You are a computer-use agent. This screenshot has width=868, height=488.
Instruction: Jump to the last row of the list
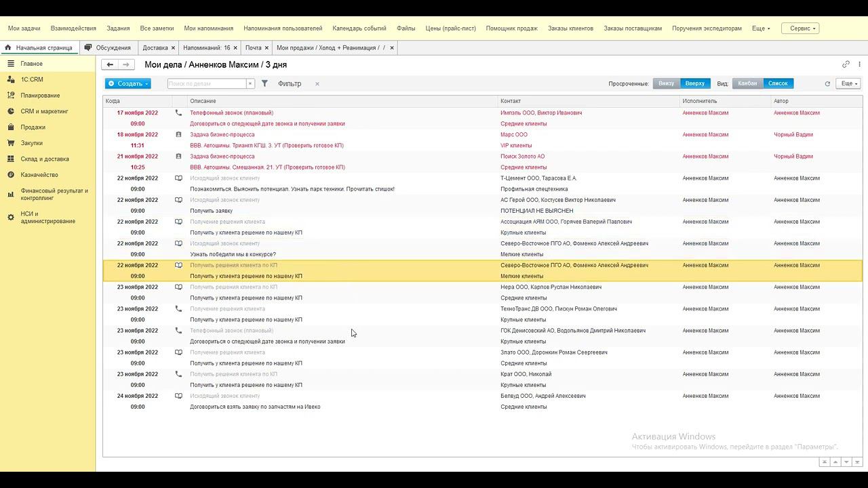point(857,462)
